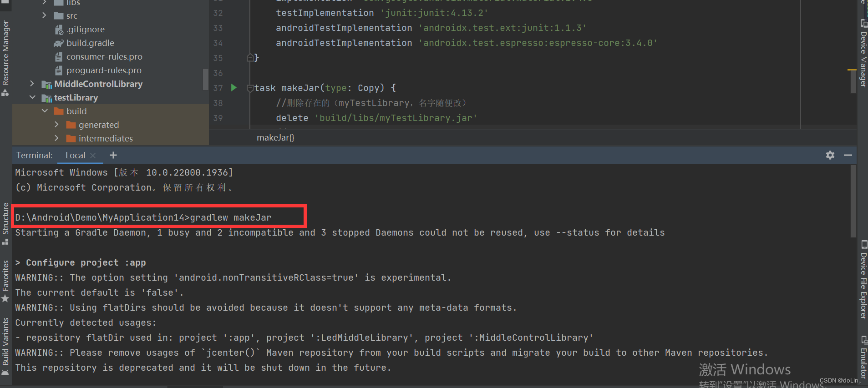868x388 pixels.
Task: Click the terminal vertical scrollbar
Action: [x=853, y=201]
